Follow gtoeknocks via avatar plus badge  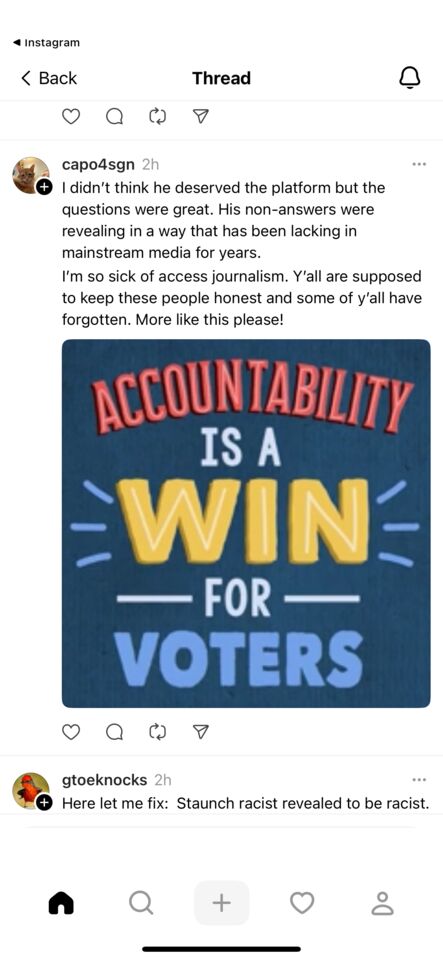point(44,803)
